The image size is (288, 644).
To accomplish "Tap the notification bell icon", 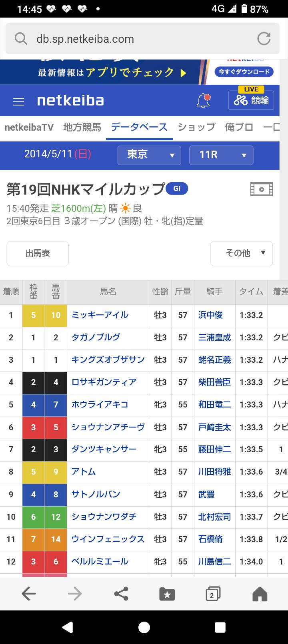I will pos(203,101).
